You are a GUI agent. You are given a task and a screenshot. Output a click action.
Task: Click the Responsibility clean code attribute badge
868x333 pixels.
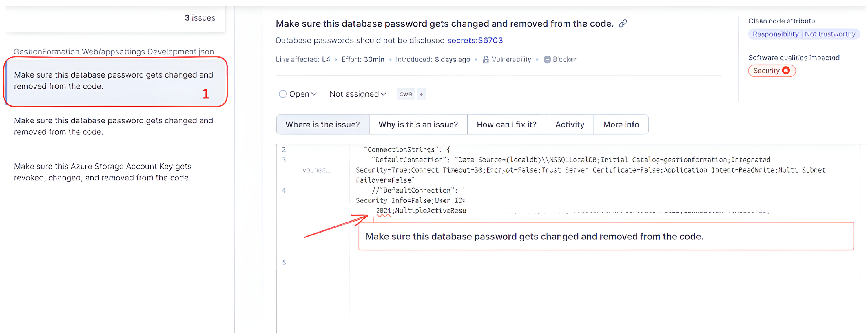tap(775, 34)
